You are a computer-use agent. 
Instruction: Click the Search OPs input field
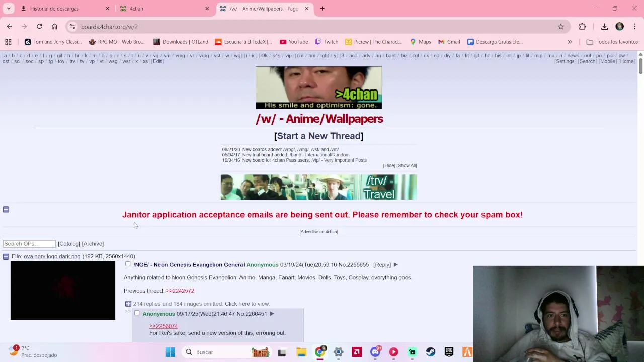(29, 244)
